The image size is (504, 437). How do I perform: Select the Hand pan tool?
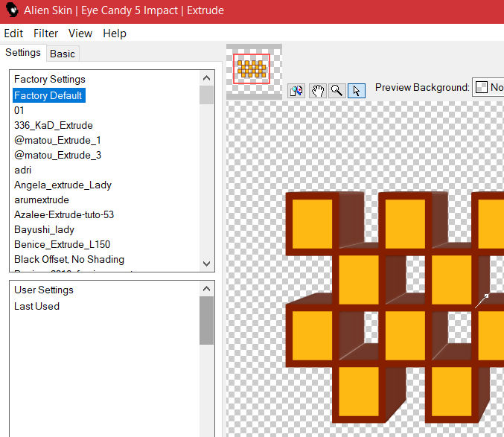[317, 90]
